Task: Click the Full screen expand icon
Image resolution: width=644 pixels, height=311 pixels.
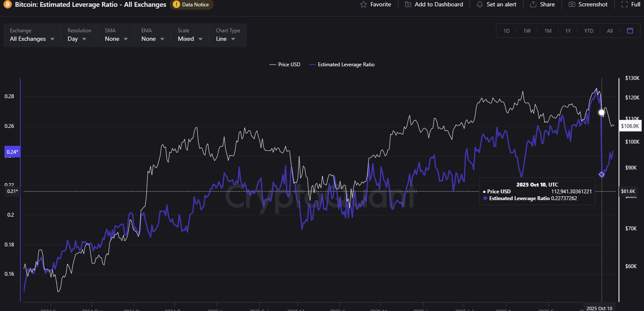Action: [624, 4]
